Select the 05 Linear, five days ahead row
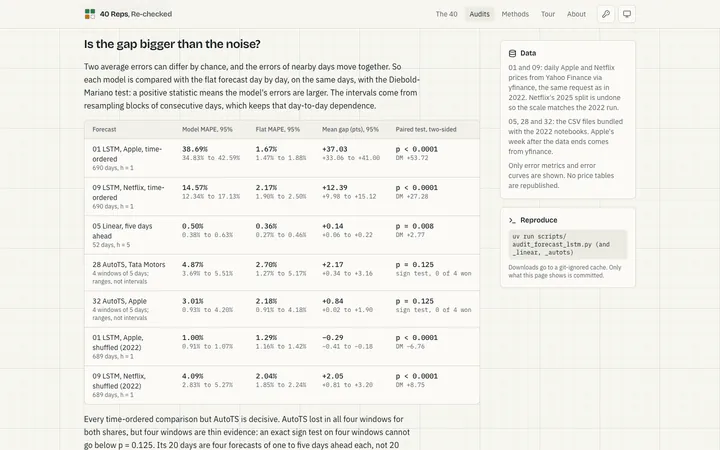This screenshot has width=720, height=450. pyautogui.click(x=281, y=235)
